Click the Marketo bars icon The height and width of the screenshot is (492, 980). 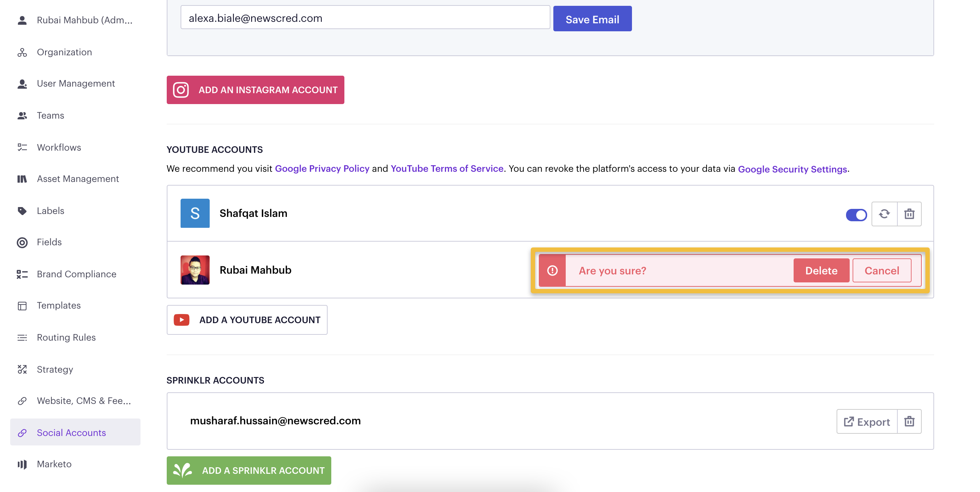click(x=22, y=464)
